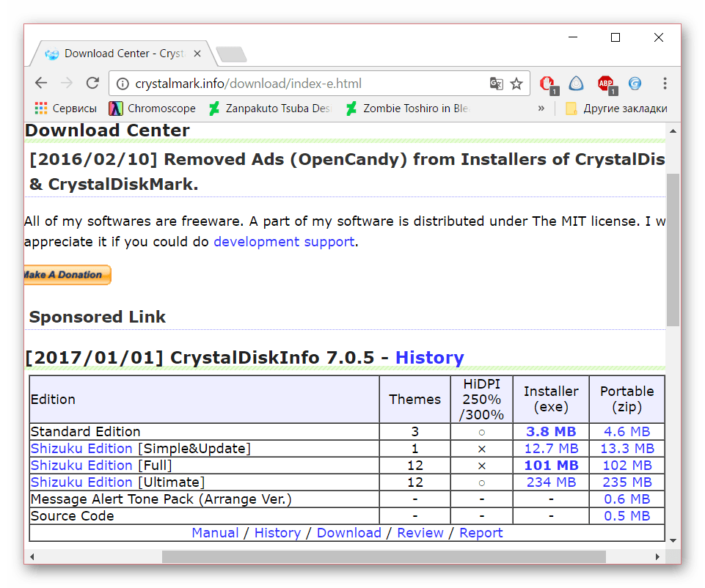Click the horizontal scrollbar right arrow
The height and width of the screenshot is (588, 705).
pyautogui.click(x=657, y=556)
